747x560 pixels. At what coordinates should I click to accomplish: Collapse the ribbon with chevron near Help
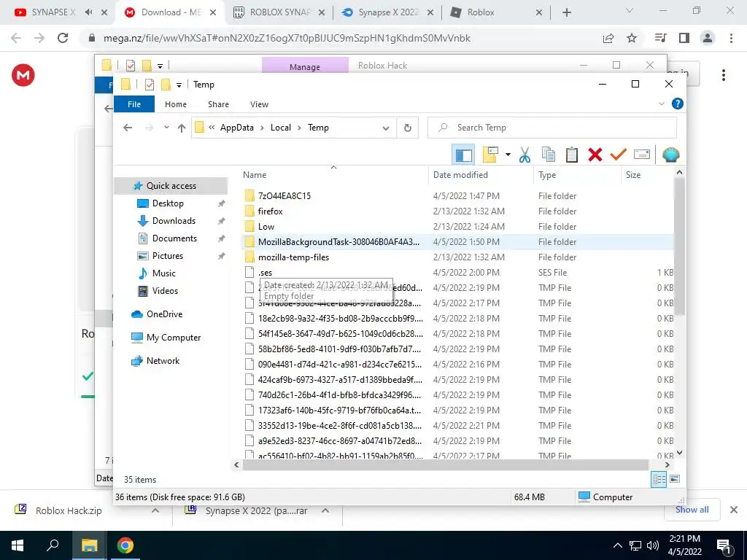tap(661, 104)
